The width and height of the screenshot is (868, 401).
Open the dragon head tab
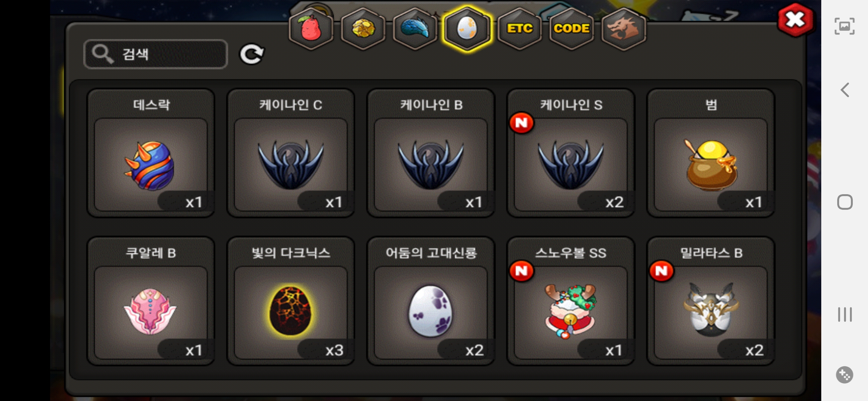tap(624, 29)
